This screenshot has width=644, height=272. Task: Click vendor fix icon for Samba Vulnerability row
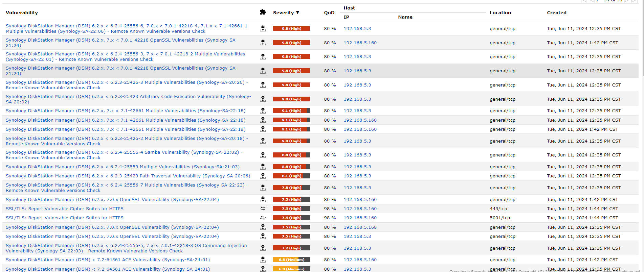click(263, 155)
